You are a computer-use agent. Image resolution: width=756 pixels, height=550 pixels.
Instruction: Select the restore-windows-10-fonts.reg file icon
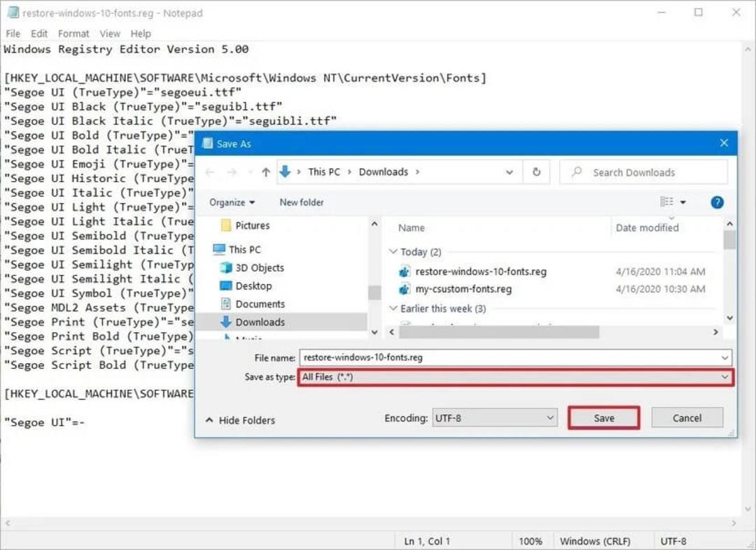404,272
